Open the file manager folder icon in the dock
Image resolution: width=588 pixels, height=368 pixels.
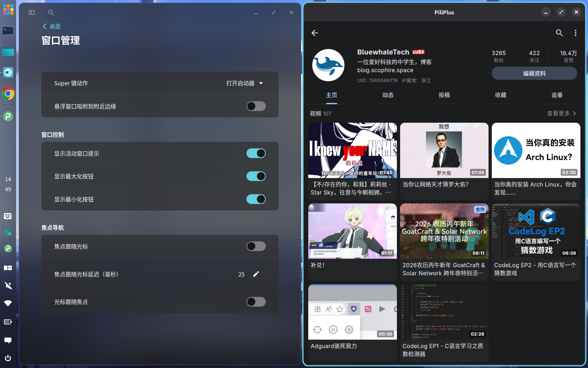pyautogui.click(x=8, y=51)
